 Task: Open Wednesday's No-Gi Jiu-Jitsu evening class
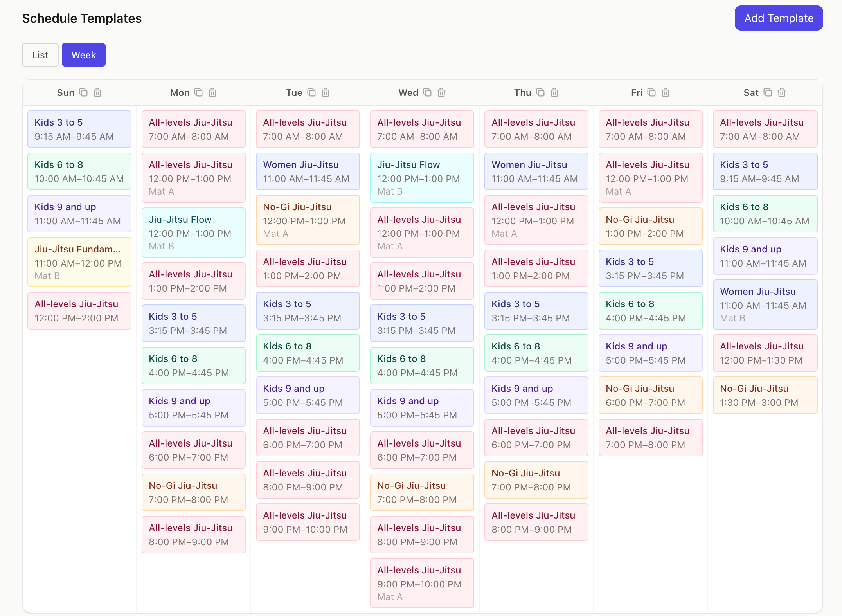(x=422, y=492)
